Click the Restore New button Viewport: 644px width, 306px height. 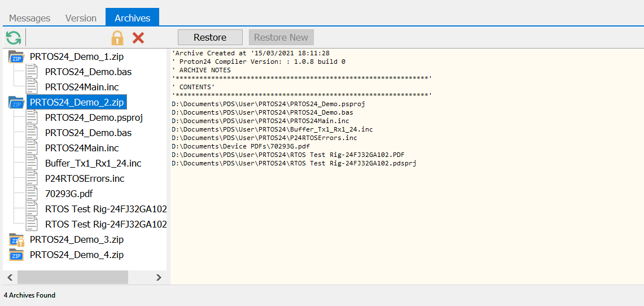click(x=281, y=37)
